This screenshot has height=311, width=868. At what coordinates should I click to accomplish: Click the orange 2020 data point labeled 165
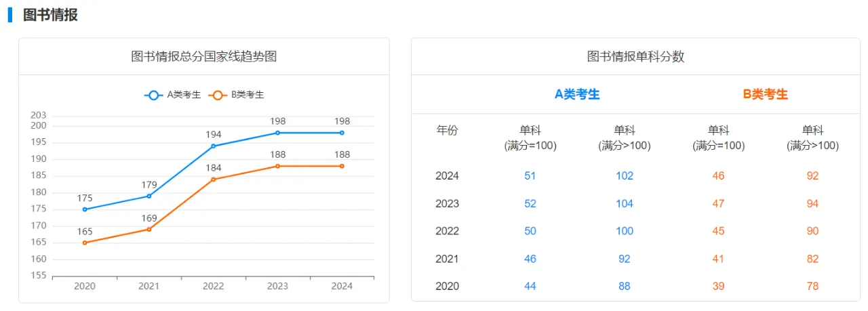[85, 243]
